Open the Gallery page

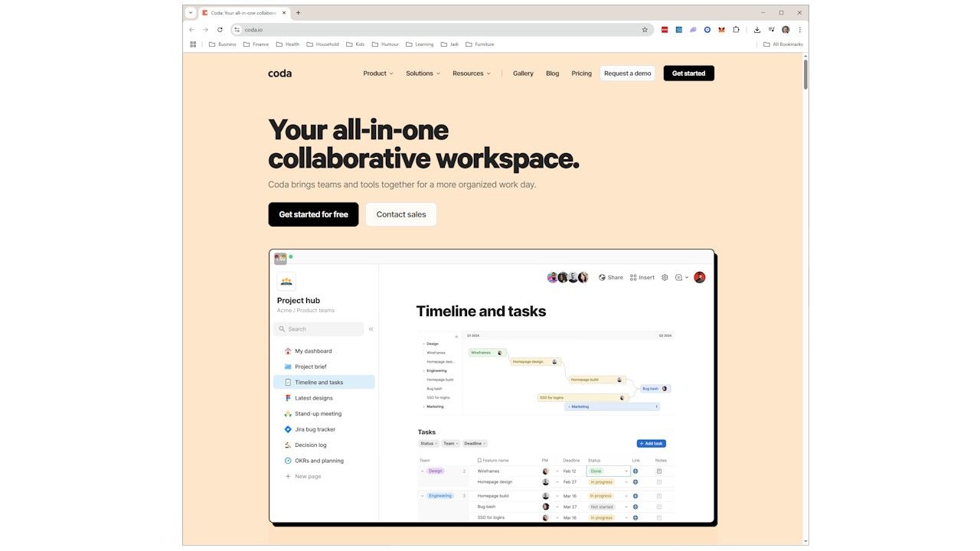coord(523,73)
